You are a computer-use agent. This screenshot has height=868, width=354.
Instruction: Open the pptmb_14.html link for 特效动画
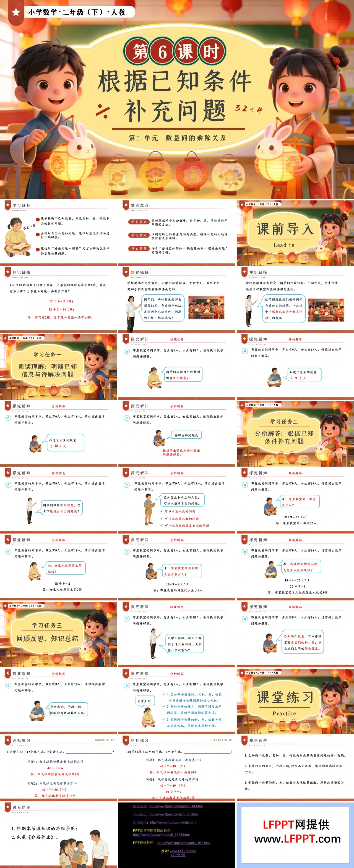coord(175,806)
